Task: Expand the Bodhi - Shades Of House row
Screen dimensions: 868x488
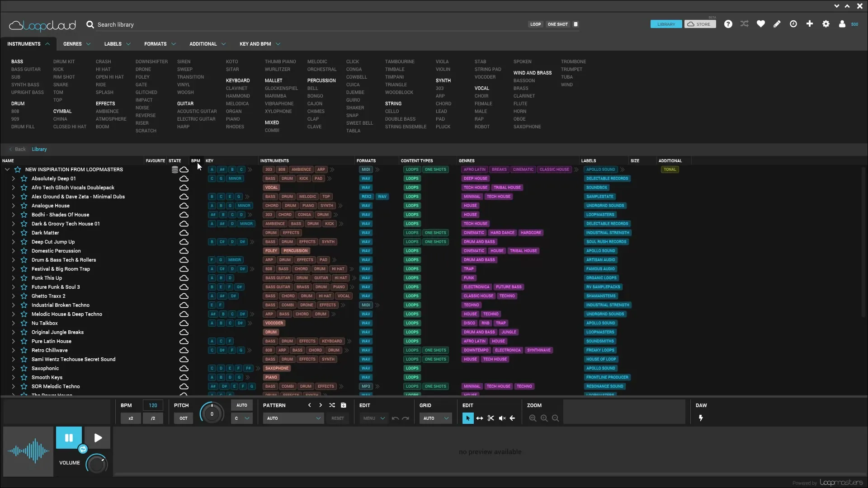Action: (13, 215)
